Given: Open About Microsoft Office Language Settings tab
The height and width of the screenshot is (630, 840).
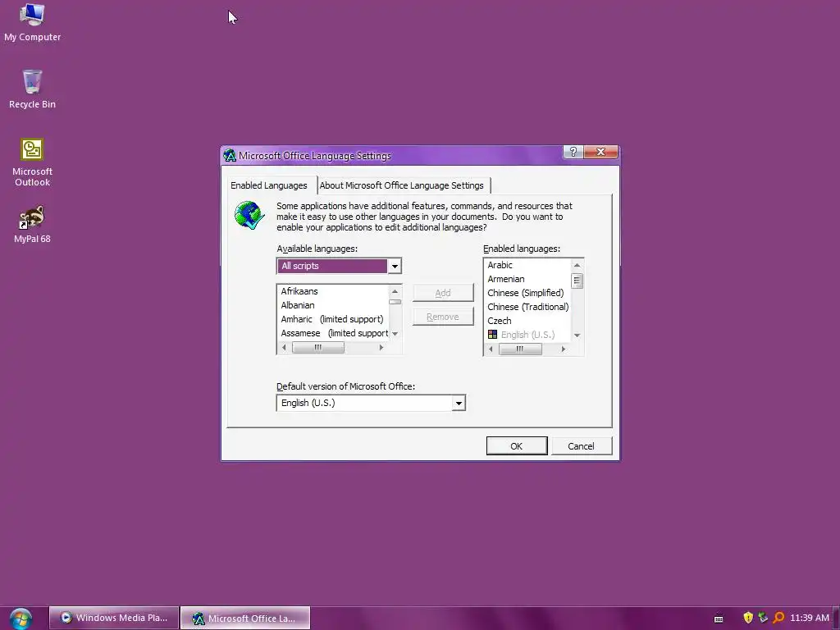Looking at the screenshot, I should pyautogui.click(x=402, y=185).
